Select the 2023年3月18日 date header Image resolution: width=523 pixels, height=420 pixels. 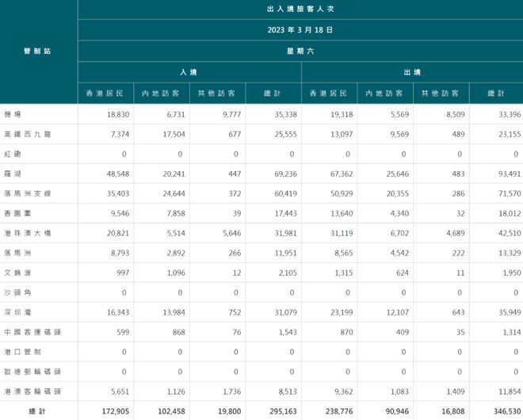(x=300, y=30)
